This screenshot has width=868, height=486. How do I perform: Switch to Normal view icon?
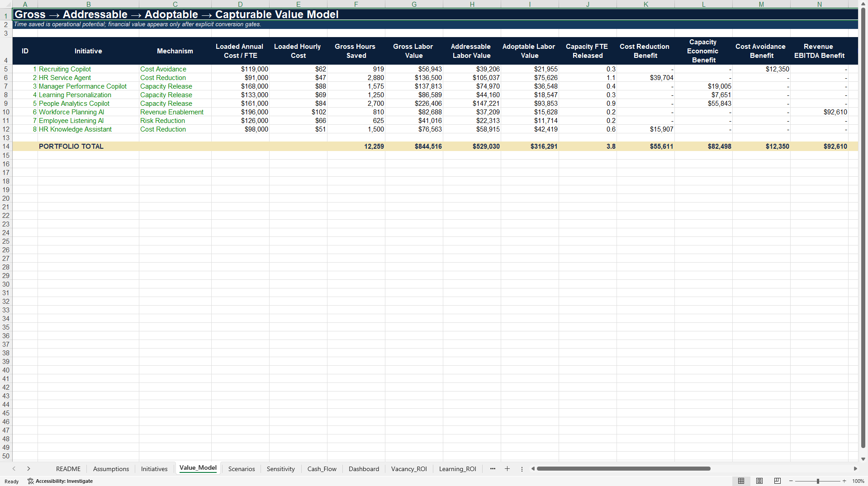click(x=741, y=481)
